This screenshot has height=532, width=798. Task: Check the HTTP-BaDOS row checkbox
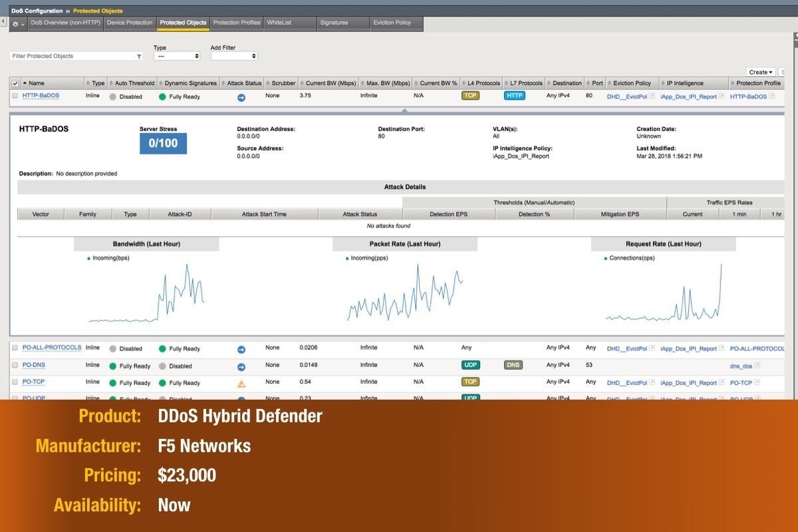point(15,96)
